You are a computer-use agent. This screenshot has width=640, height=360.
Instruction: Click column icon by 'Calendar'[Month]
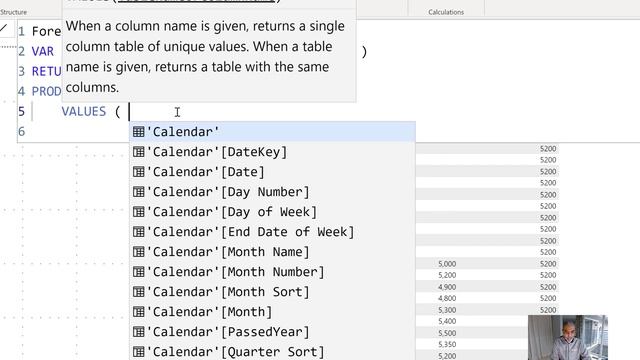139,312
